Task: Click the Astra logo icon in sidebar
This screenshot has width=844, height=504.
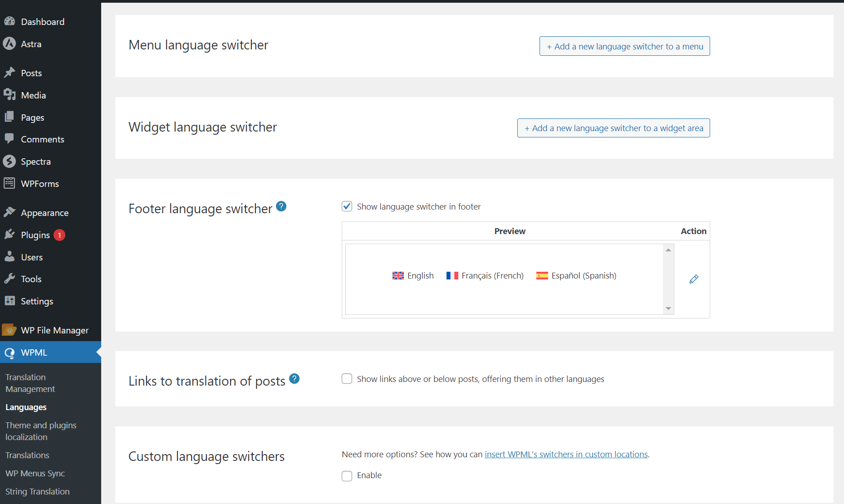Action: [x=10, y=44]
